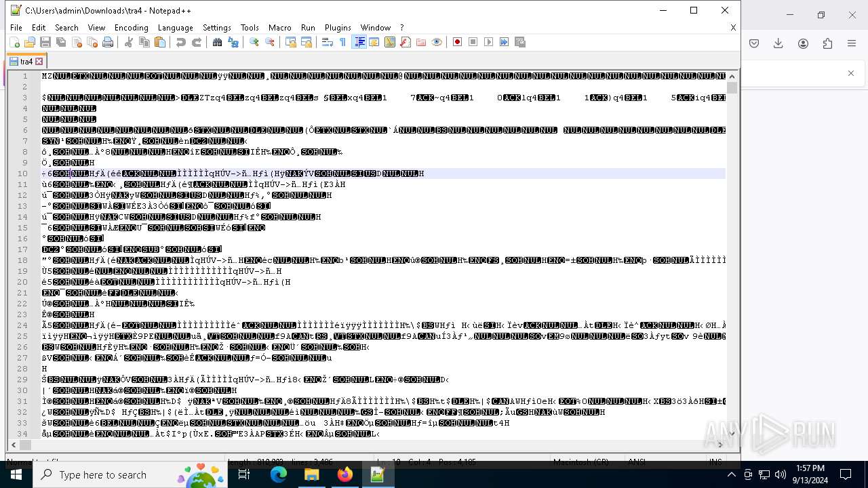This screenshot has width=868, height=488.
Task: Open the File menu
Action: point(16,28)
